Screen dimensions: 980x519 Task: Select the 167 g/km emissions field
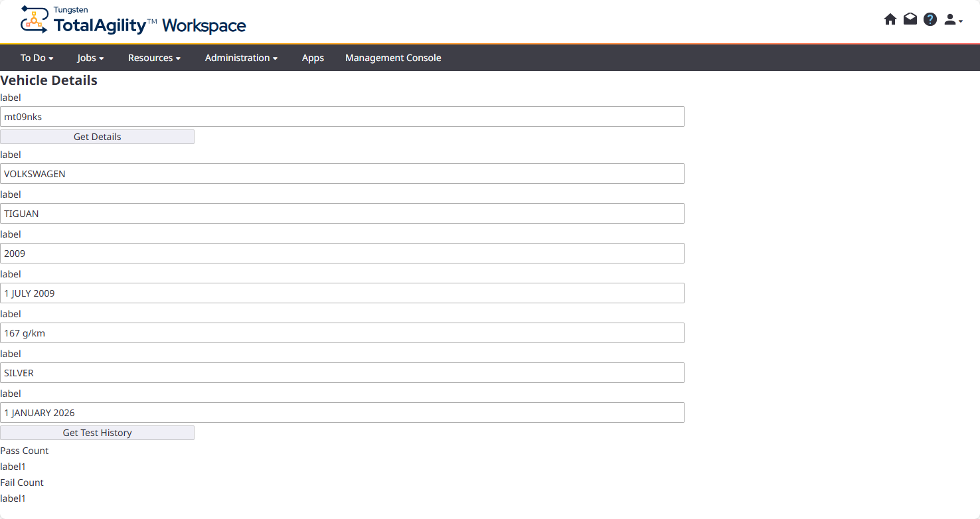tap(342, 333)
